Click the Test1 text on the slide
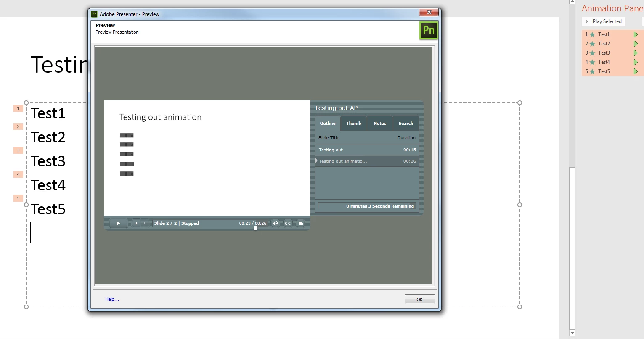Screen dimensions: 644x339 [x=48, y=113]
